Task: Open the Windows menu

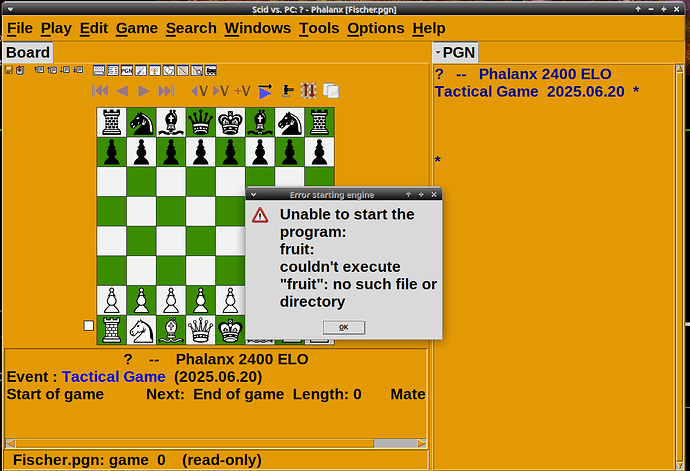Action: coord(258,29)
